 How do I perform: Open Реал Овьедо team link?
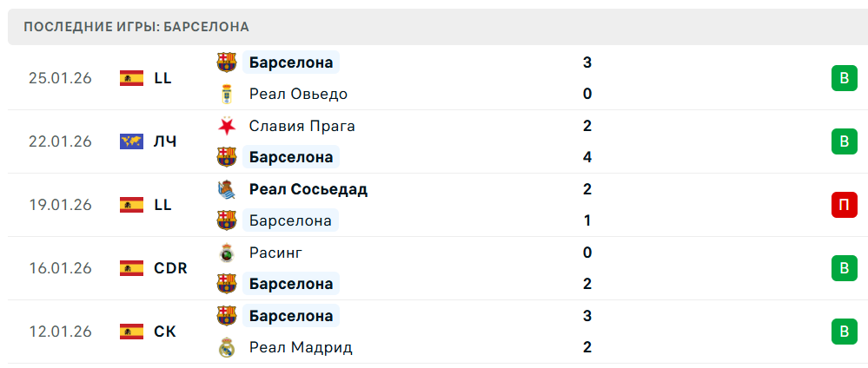(298, 94)
